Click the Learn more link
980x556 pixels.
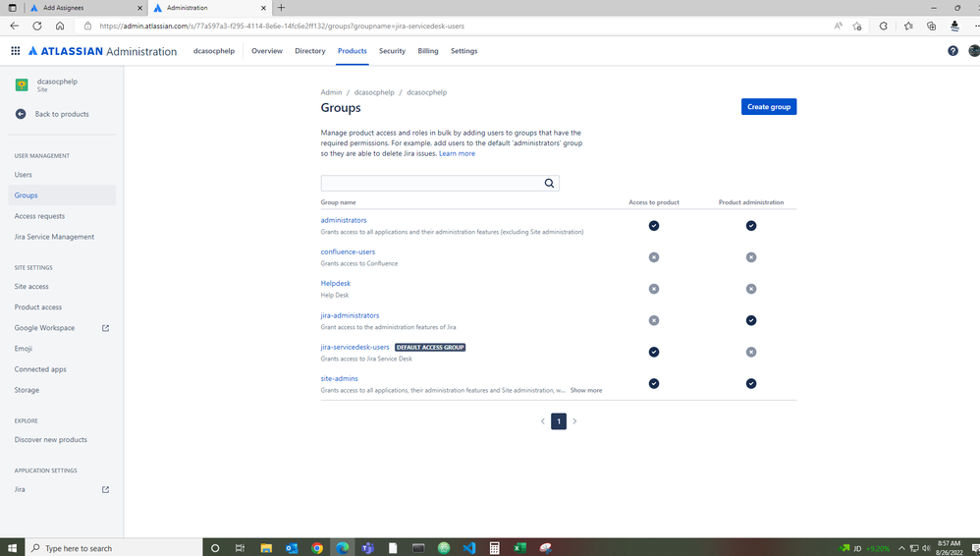point(457,153)
